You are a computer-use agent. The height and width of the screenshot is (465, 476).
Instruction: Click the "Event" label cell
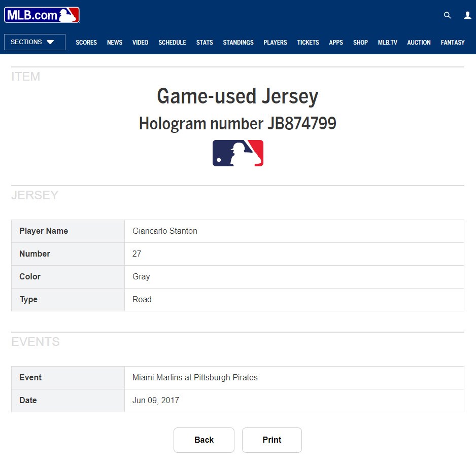click(68, 378)
